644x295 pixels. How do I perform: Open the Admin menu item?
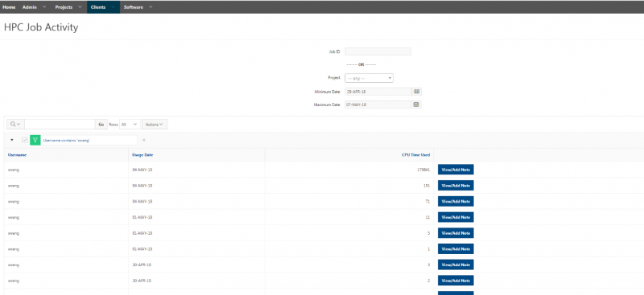coord(29,7)
